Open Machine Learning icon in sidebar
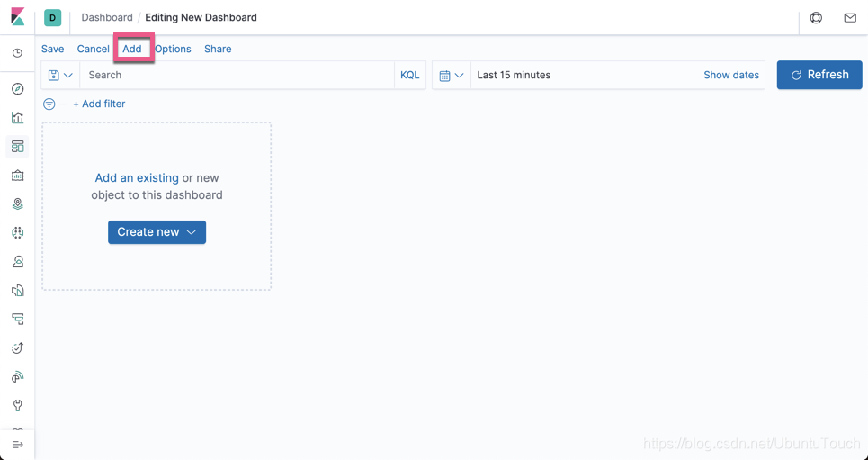The image size is (868, 460). (18, 233)
